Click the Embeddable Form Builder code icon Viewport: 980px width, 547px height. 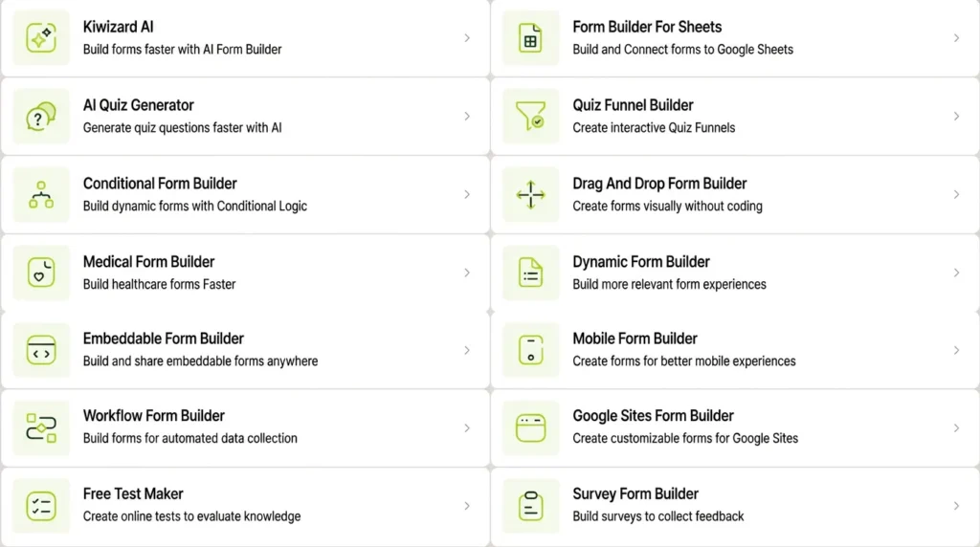pyautogui.click(x=41, y=350)
